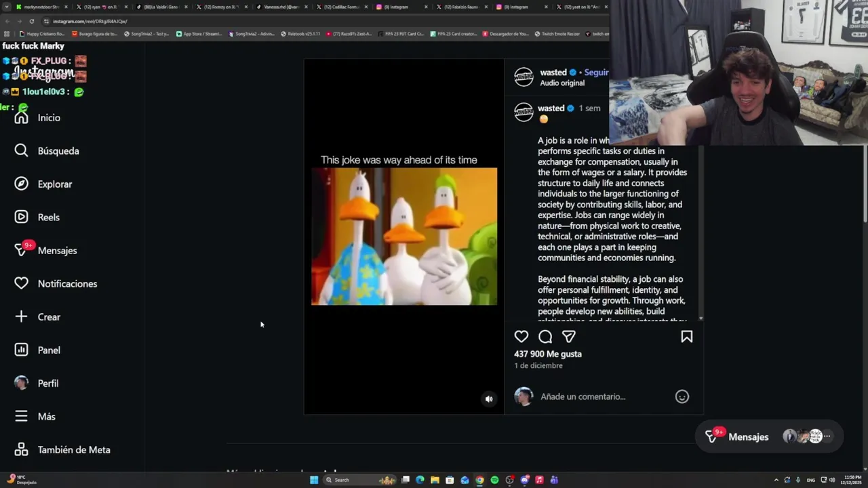
Task: Switch to Vanessa.rhd TikTok tab
Action: 281,7
